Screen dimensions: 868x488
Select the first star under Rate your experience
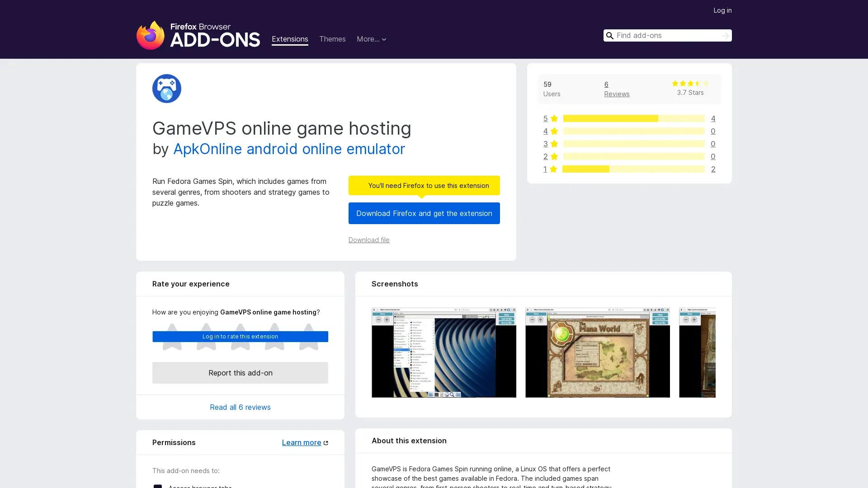pos(172,337)
